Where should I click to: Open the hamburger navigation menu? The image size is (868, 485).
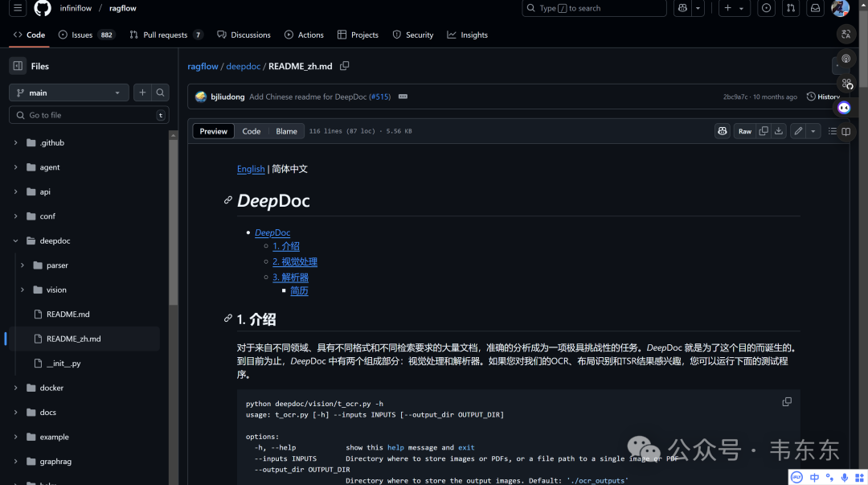[x=18, y=8]
